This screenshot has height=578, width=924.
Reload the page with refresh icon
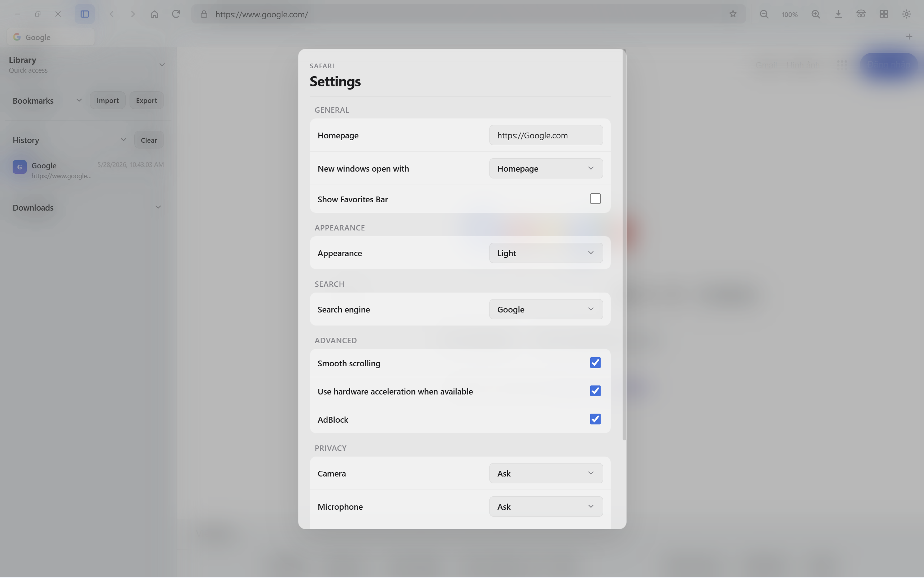176,14
